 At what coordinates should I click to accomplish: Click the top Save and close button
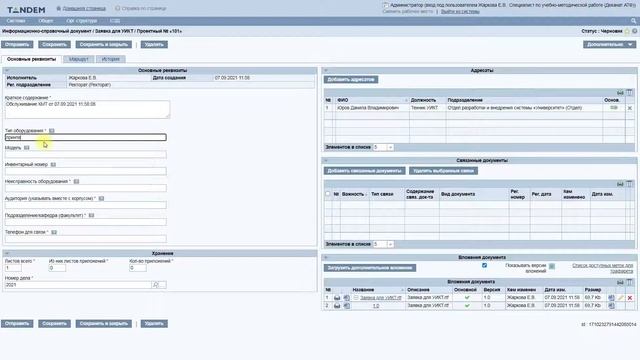click(104, 44)
